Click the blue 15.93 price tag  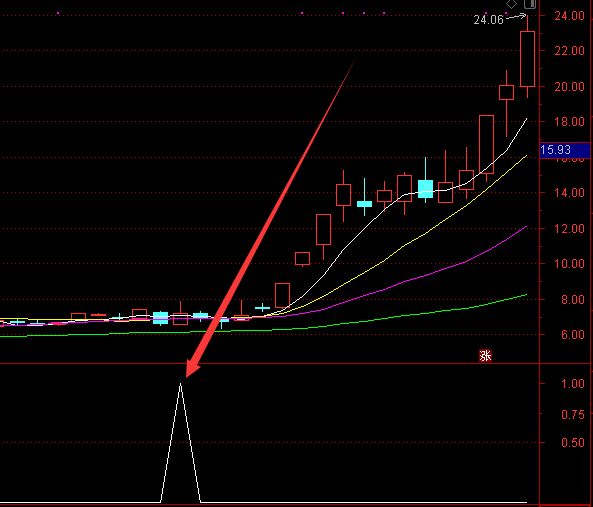[x=565, y=150]
